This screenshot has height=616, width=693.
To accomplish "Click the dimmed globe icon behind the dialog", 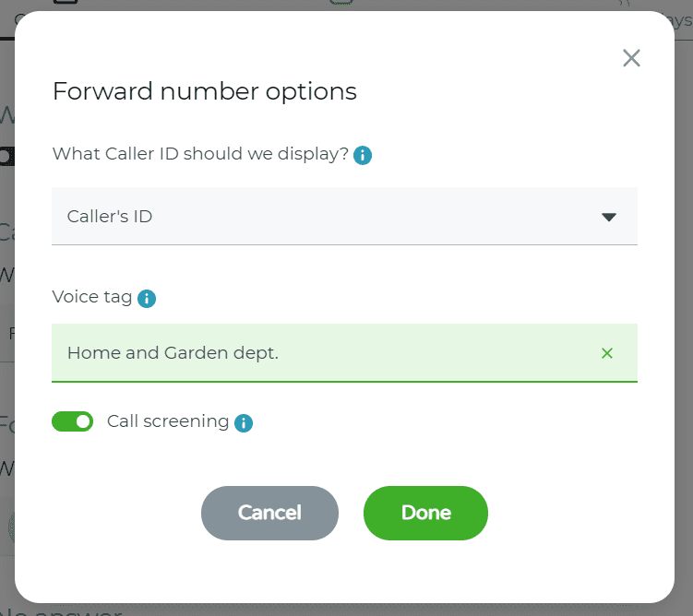I will pyautogui.click(x=9, y=527).
